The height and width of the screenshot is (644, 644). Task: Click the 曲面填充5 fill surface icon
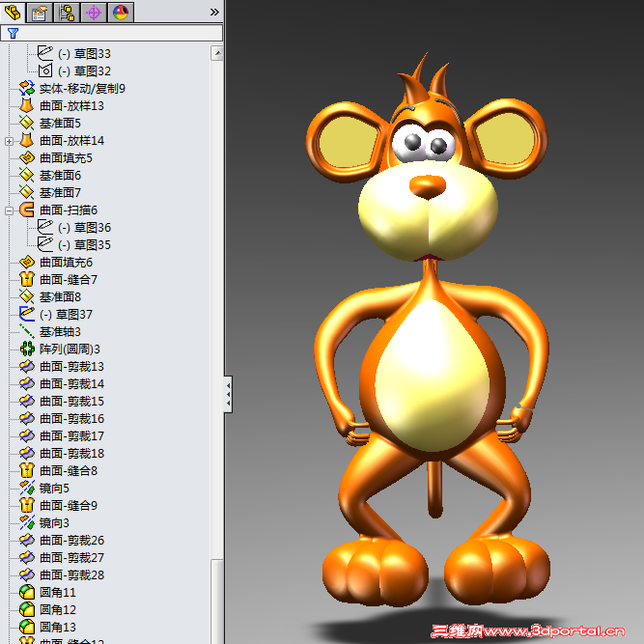coord(27,157)
